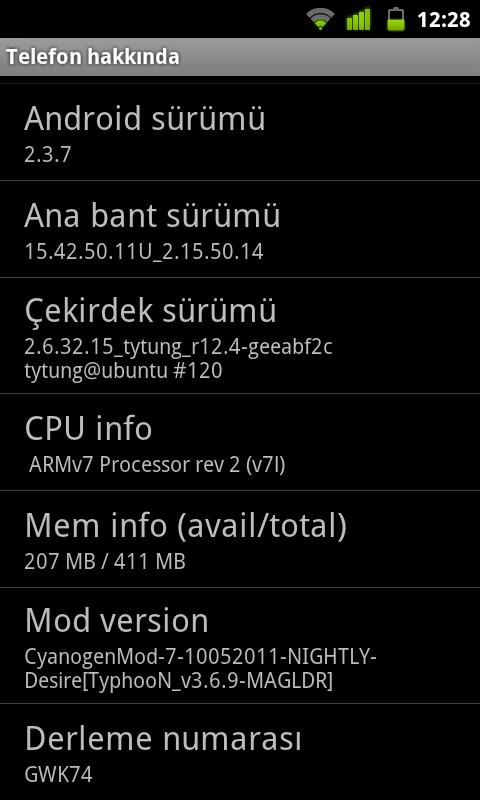Viewport: 480px width, 800px height.
Task: Tap the 2.3.7 version value
Action: point(47,155)
